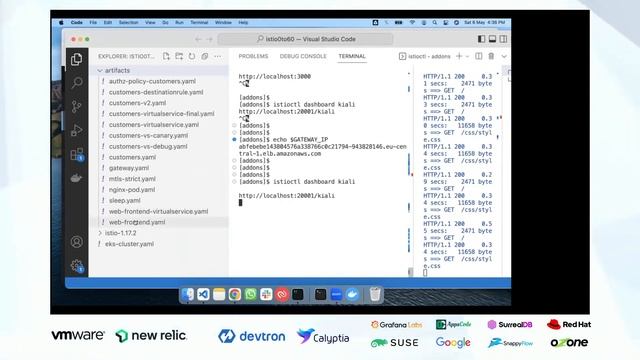The image size is (640, 360).
Task: Go back using the title bar arrow
Action: coord(198,39)
